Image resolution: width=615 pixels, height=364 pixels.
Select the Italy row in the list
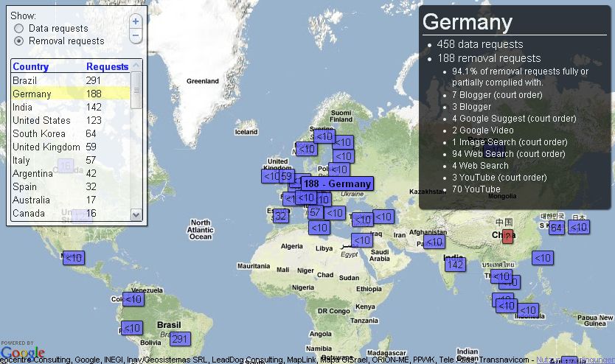coord(71,160)
